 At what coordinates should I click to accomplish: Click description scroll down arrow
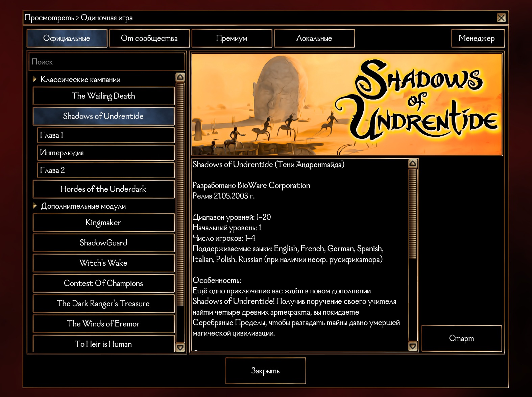pyautogui.click(x=413, y=346)
